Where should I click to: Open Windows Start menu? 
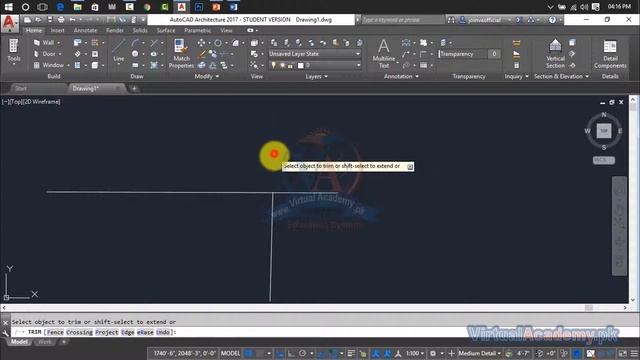click(8, 7)
